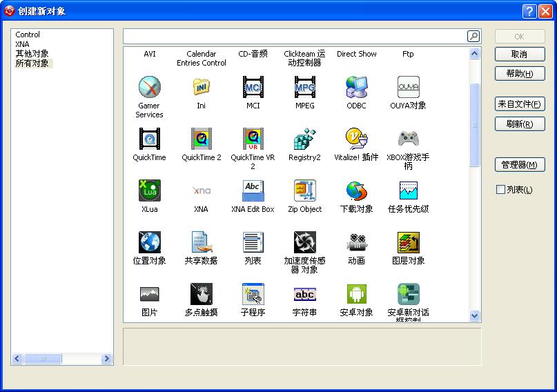Select the 安卓对象 Android icon

(x=357, y=294)
